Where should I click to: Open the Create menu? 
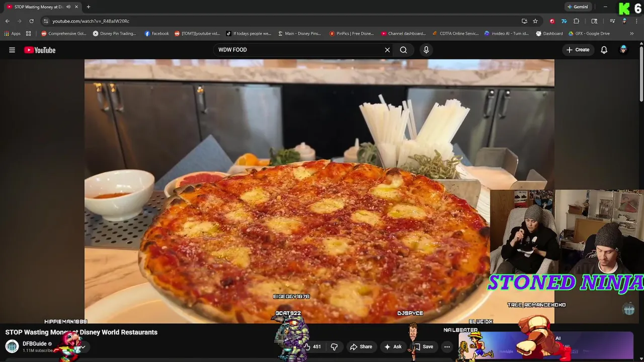point(578,50)
